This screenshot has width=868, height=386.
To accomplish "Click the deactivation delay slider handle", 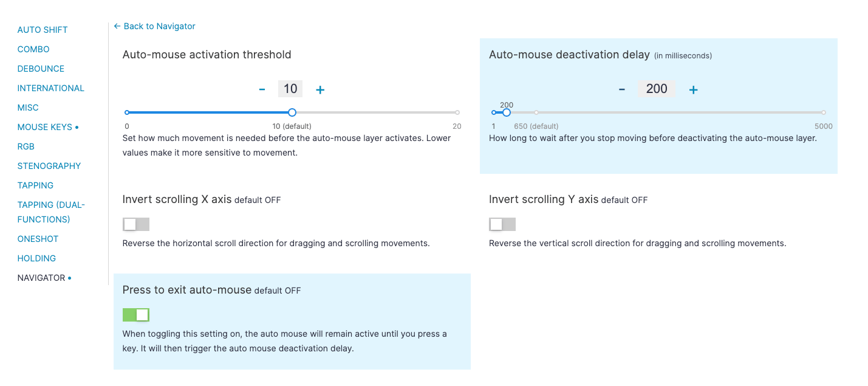I will (x=507, y=112).
